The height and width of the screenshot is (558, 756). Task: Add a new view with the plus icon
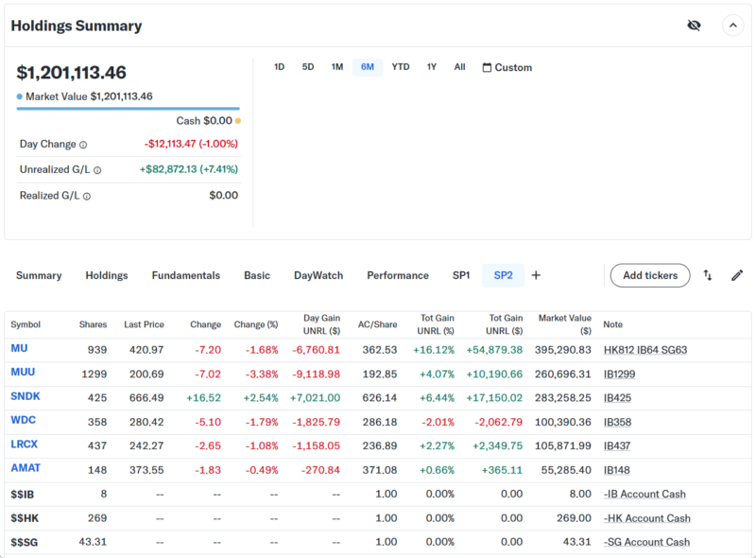(536, 275)
